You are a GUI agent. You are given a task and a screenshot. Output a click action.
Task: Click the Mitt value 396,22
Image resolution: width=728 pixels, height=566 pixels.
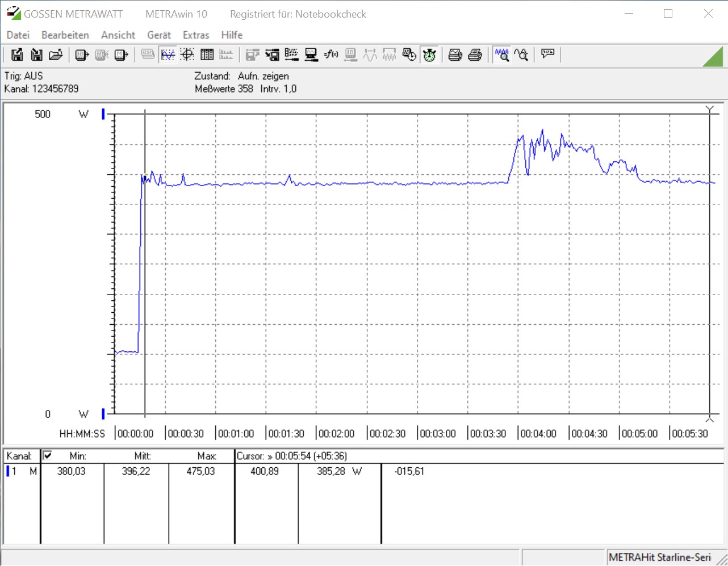coord(136,471)
